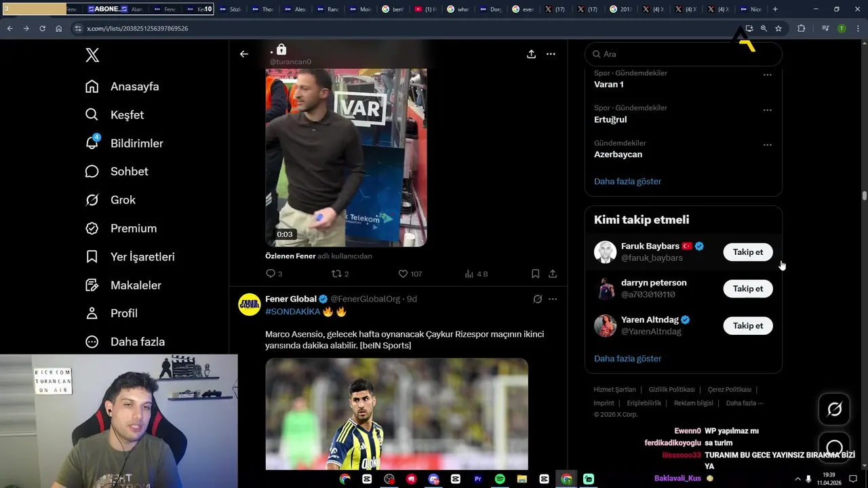The height and width of the screenshot is (488, 868).
Task: Follow Faruk Baybars
Action: pos(748,252)
